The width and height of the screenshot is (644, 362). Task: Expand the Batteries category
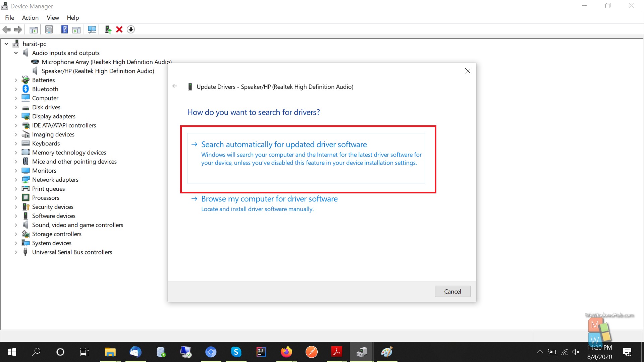[16, 80]
